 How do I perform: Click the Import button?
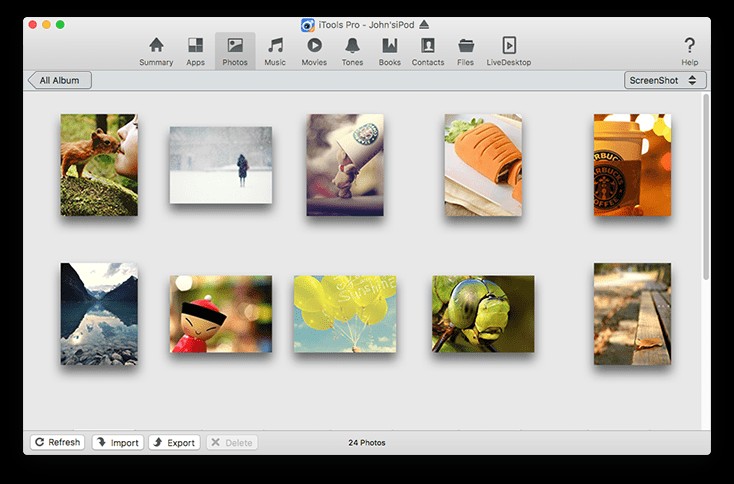[118, 442]
